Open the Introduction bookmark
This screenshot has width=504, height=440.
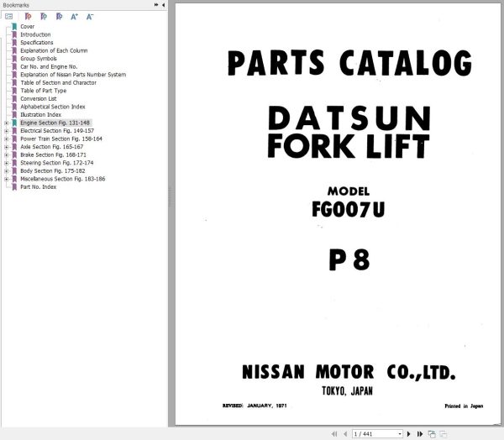35,34
